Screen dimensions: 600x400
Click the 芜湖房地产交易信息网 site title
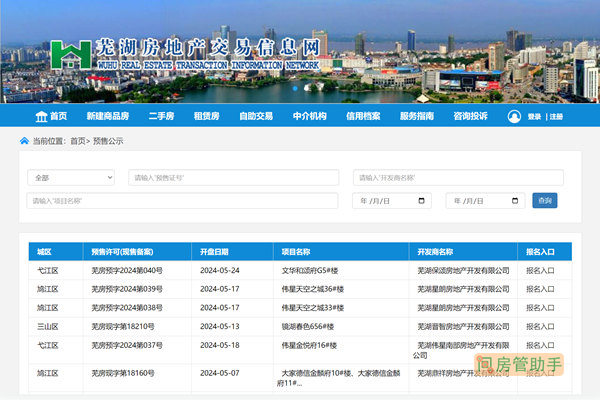coord(208,48)
